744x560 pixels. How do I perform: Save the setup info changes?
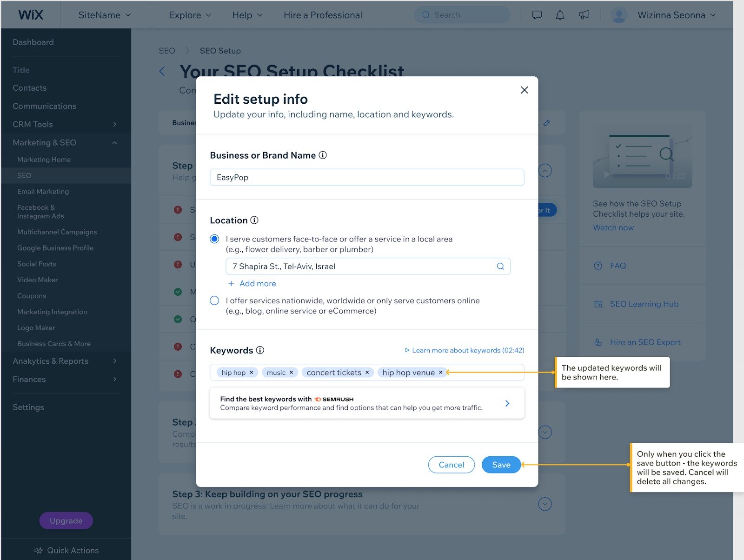[501, 465]
